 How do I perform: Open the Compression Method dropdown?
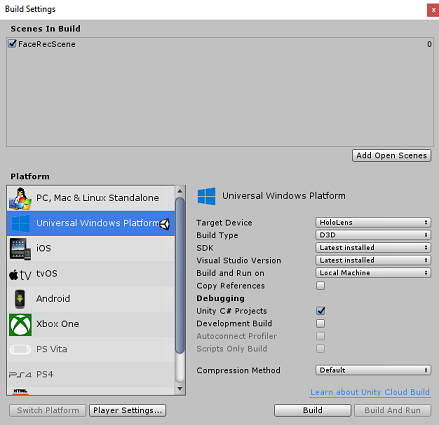(373, 370)
